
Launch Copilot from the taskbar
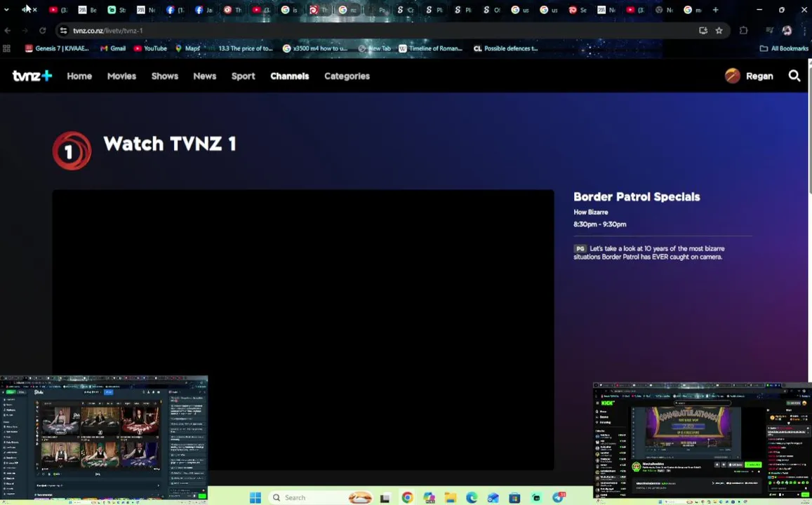coord(429,497)
